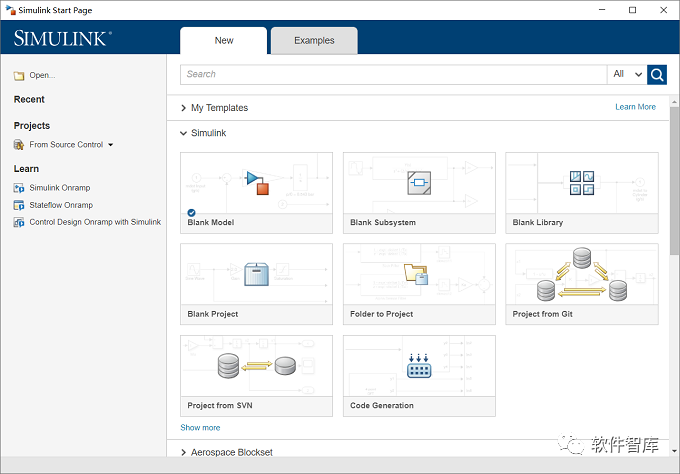
Task: Select the Blank Model template thumbnail
Action: pyautogui.click(x=256, y=183)
